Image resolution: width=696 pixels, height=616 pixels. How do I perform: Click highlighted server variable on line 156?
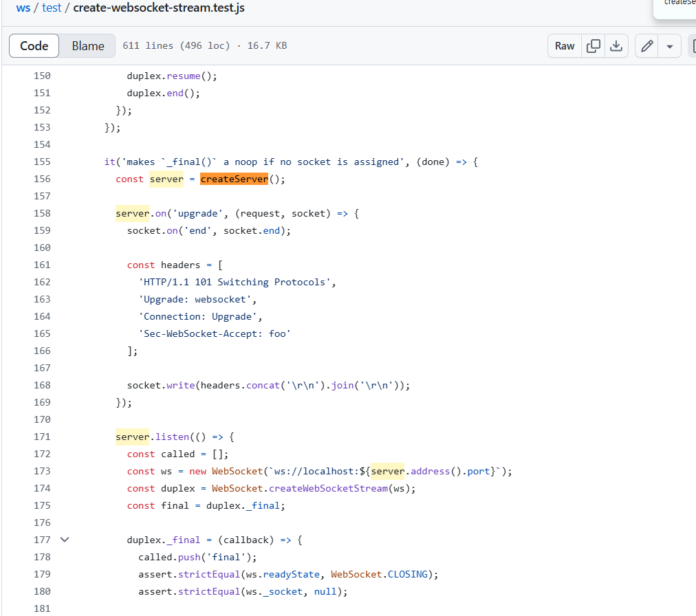coord(166,179)
